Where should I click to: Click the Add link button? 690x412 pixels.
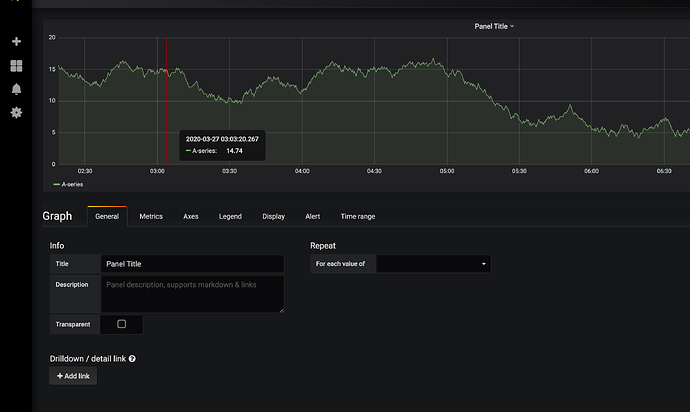pyautogui.click(x=73, y=376)
